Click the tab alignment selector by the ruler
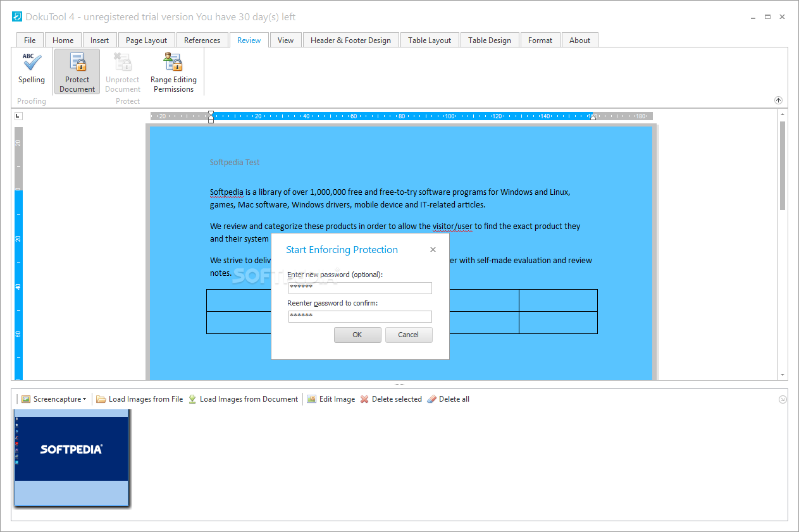 pos(18,116)
